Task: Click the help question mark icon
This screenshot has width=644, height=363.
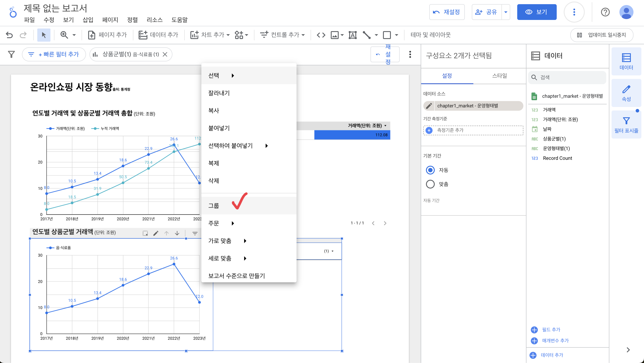Action: (x=605, y=12)
